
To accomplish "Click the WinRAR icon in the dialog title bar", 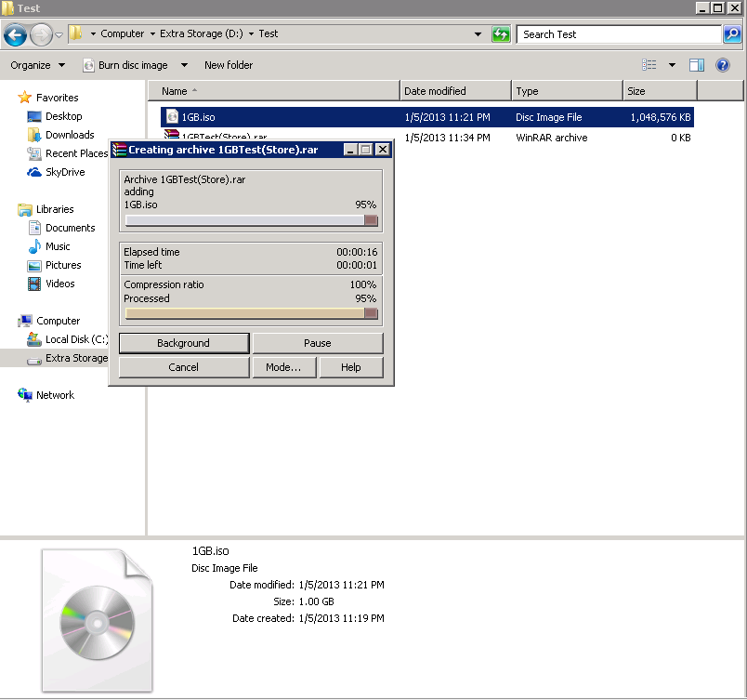I will pos(119,150).
